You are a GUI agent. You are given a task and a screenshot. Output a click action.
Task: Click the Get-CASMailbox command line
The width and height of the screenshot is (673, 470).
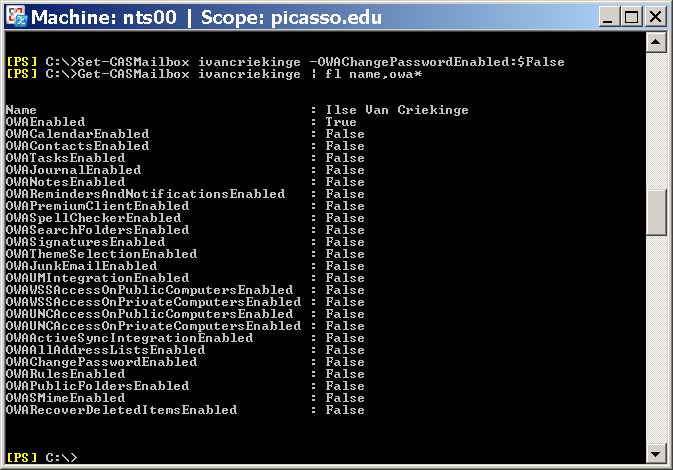[x=214, y=74]
